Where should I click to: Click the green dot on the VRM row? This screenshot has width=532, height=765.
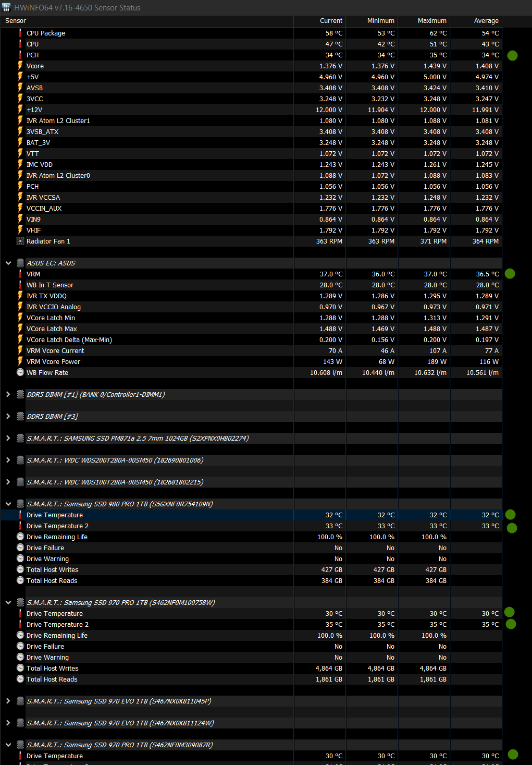coord(510,274)
